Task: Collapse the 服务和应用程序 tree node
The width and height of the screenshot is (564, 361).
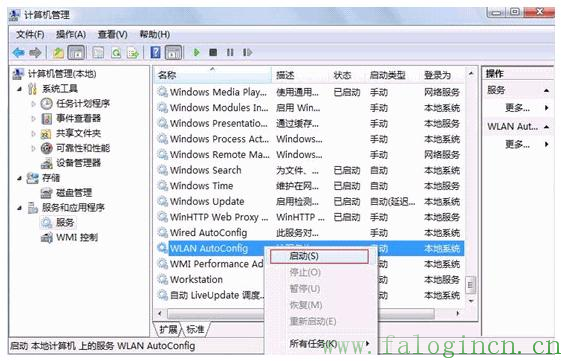Action: (x=20, y=208)
